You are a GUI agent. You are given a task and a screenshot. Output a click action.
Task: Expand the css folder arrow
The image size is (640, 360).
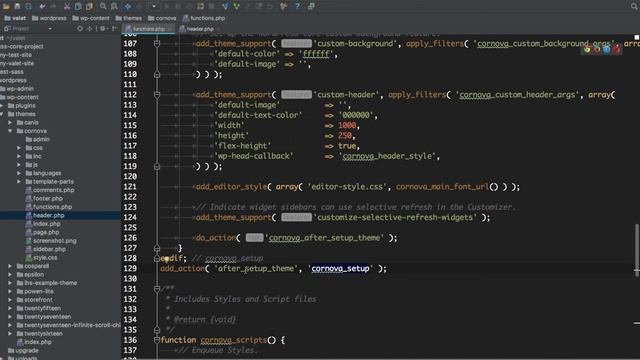coord(19,148)
